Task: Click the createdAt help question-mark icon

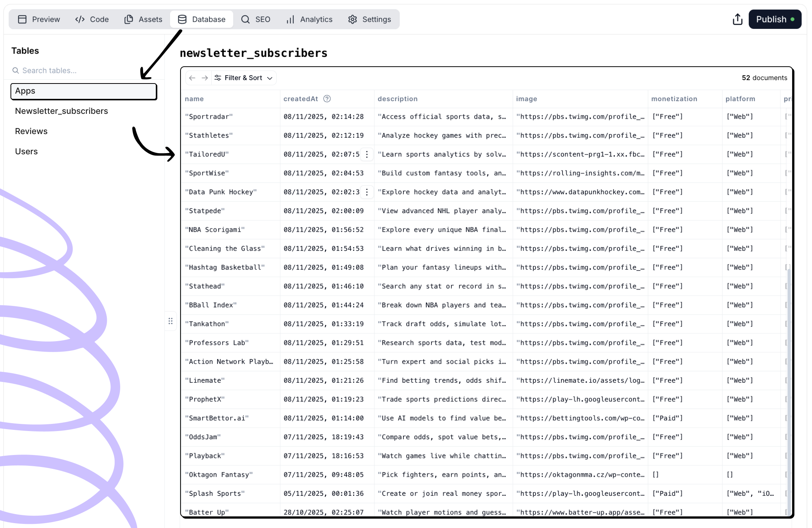Action: [327, 99]
